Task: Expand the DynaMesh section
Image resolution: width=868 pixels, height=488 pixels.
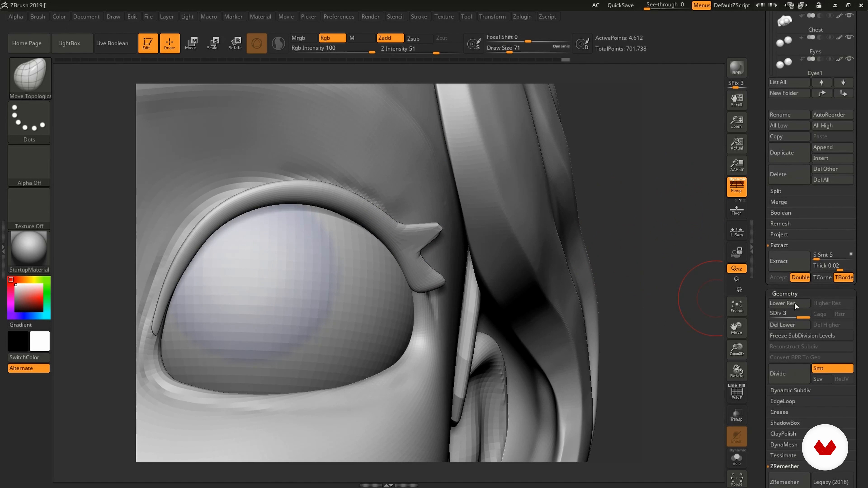Action: (x=783, y=445)
